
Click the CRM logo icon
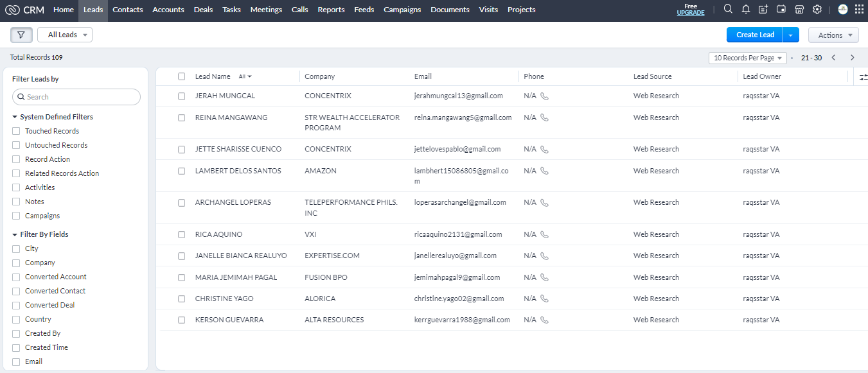pyautogui.click(x=12, y=10)
